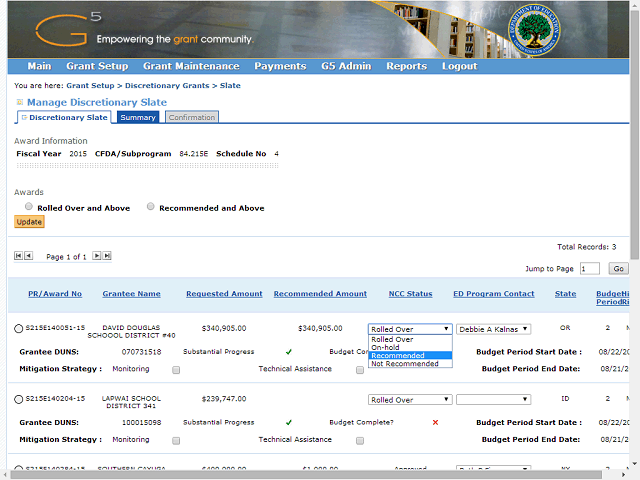This screenshot has height=480, width=640.
Task: Select radio for award S215E140204-15
Action: point(18,399)
